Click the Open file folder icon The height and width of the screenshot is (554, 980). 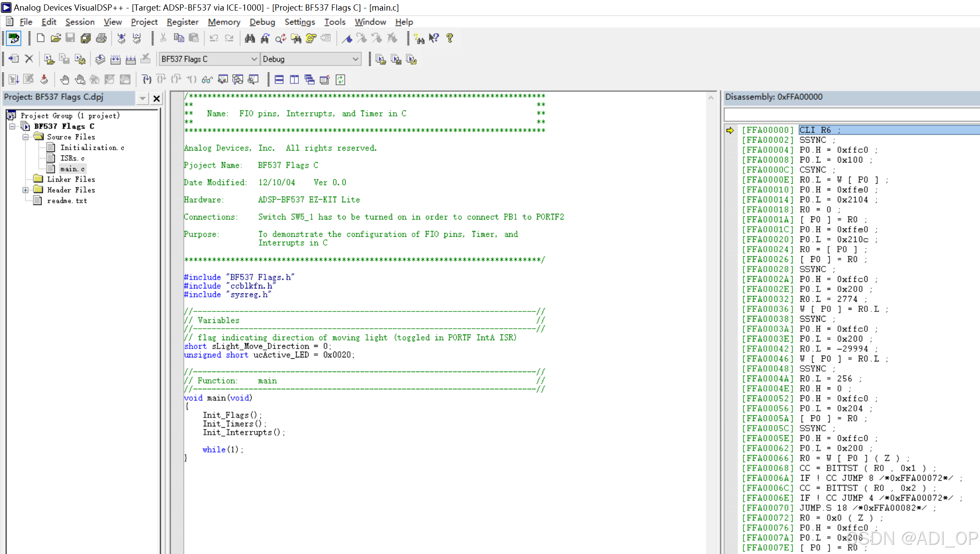[x=56, y=38]
